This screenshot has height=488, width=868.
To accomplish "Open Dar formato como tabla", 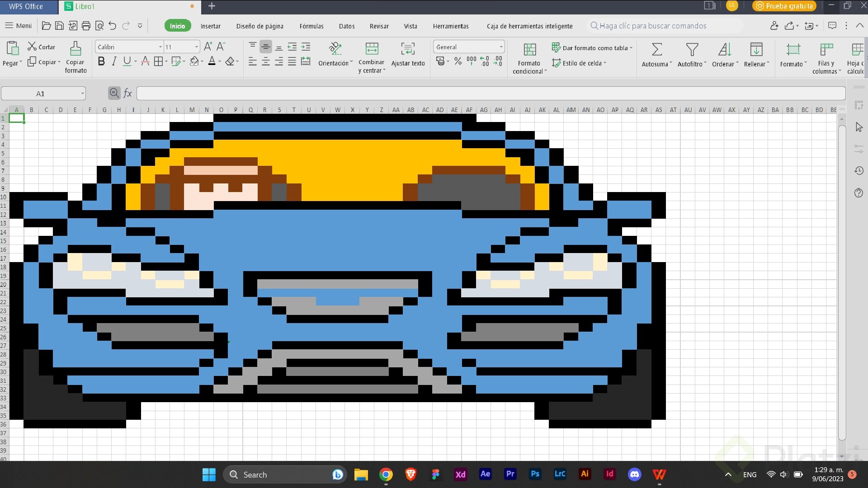I will [x=592, y=47].
